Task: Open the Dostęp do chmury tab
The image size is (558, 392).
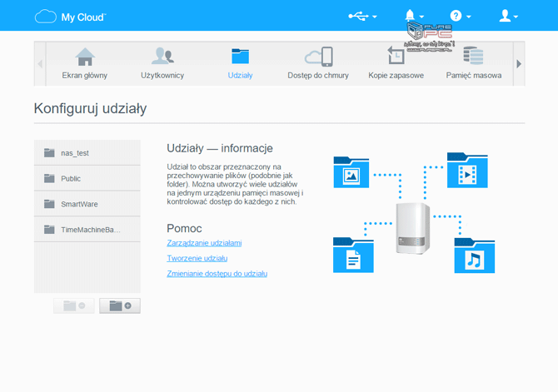Action: 318,64
